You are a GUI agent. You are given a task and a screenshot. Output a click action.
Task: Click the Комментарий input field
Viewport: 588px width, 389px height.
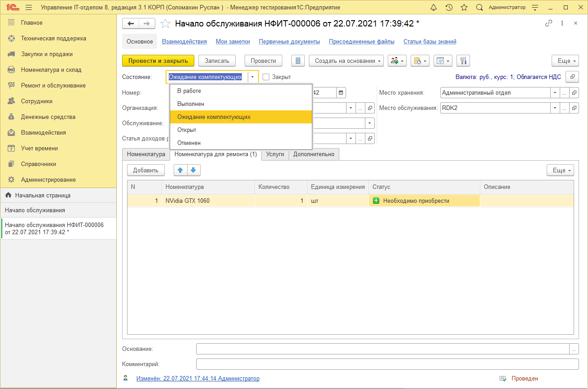387,364
